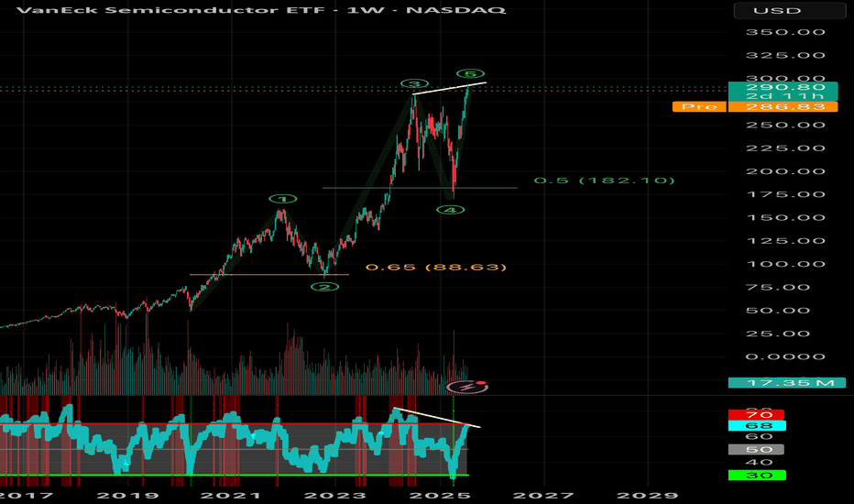This screenshot has height=504, width=854.
Task: Select the white divergence trendline on RSI
Action: [436, 417]
